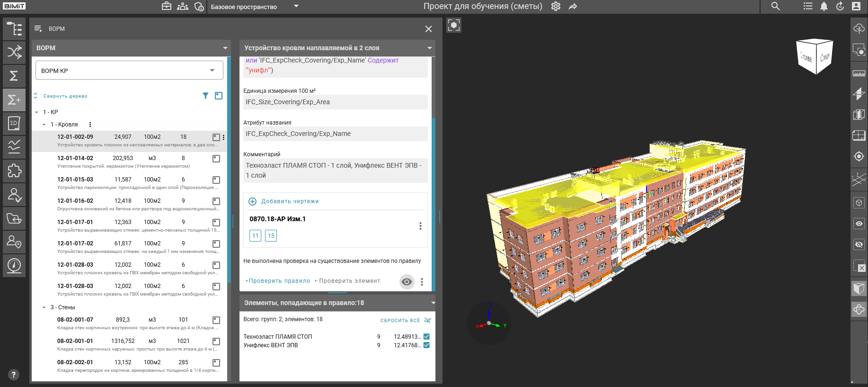Open the gauge dashboard tool in left sidebar

tap(14, 266)
